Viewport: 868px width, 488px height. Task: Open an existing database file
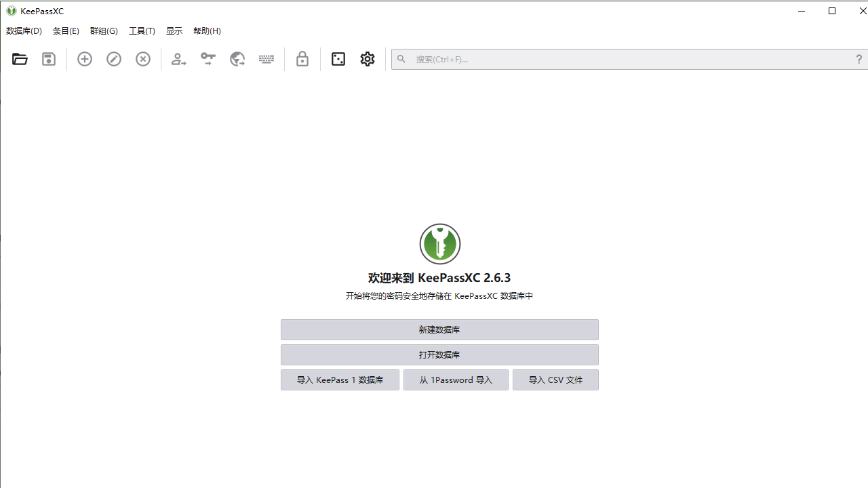point(19,59)
